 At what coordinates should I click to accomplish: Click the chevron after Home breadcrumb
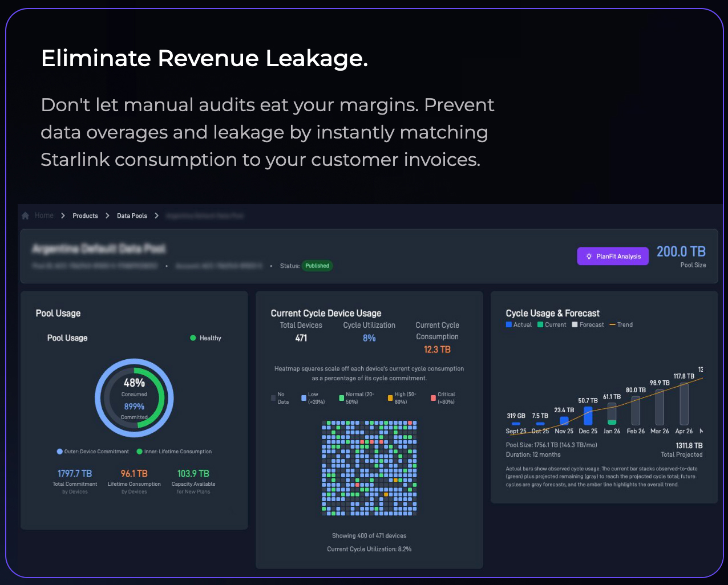point(63,216)
